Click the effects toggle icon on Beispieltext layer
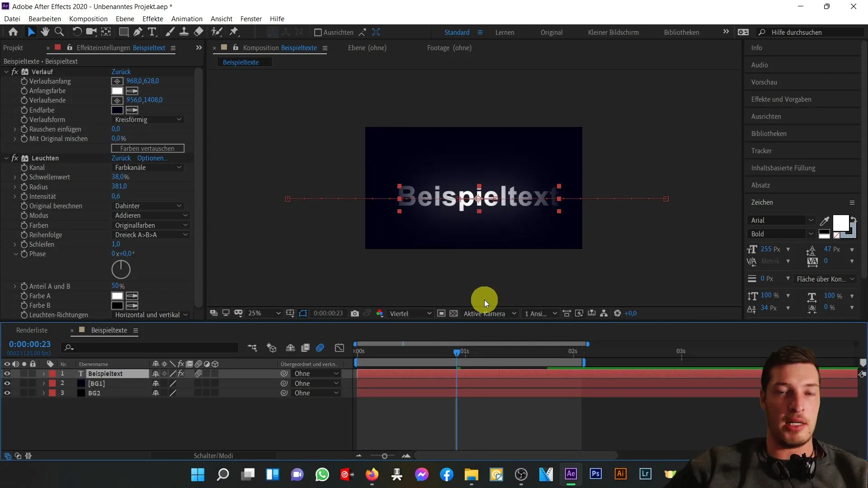Viewport: 868px width, 488px height. pos(181,374)
